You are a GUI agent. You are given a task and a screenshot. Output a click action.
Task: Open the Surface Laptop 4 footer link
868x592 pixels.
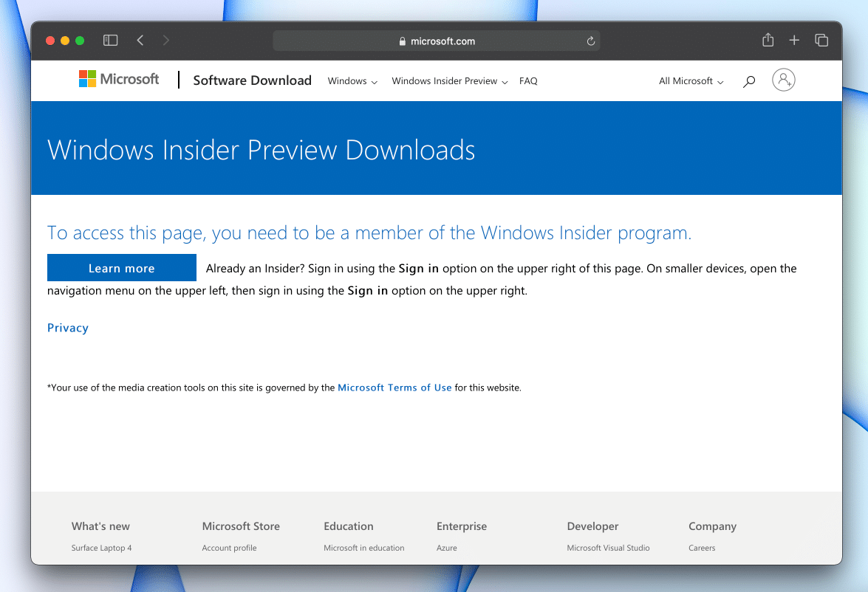(101, 548)
